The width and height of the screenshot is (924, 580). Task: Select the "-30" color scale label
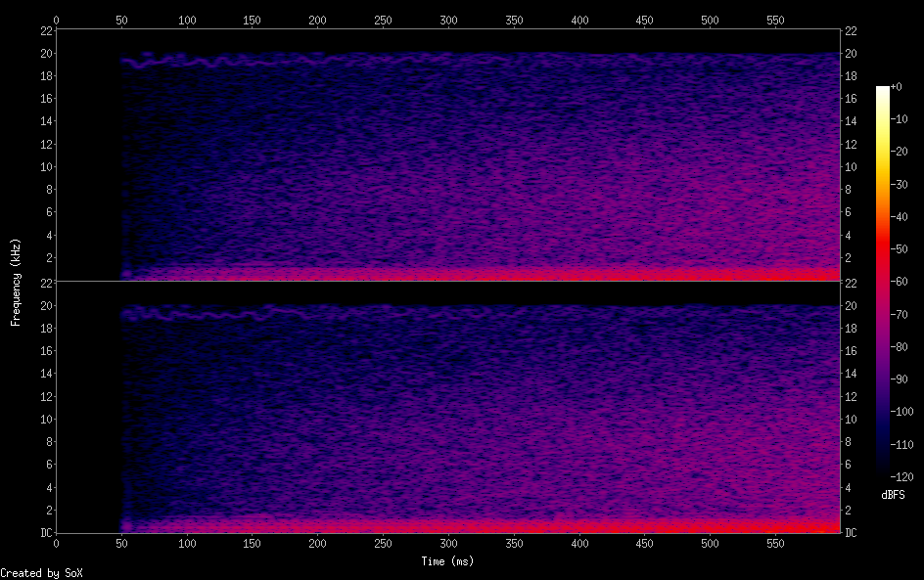click(x=900, y=184)
